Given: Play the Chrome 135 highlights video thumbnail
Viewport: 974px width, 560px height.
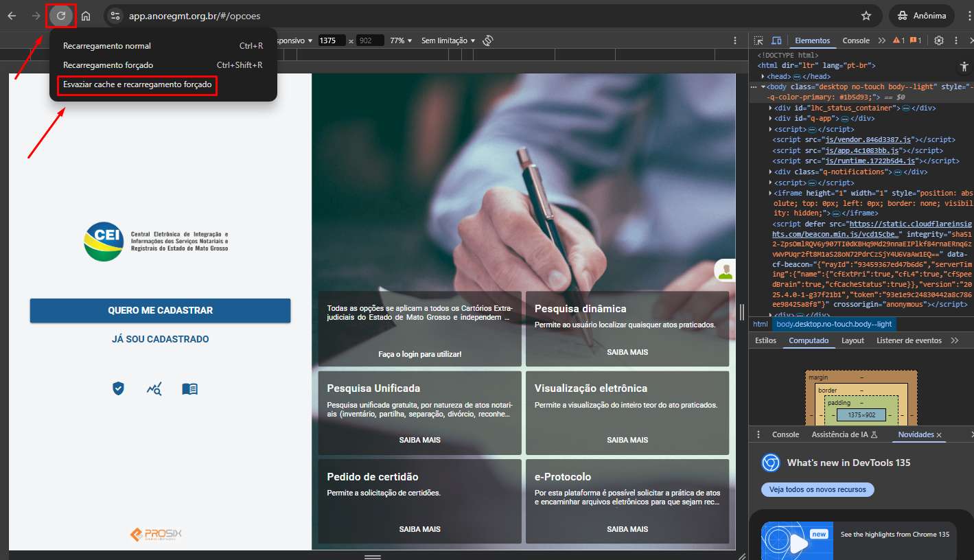Looking at the screenshot, I should [x=798, y=542].
